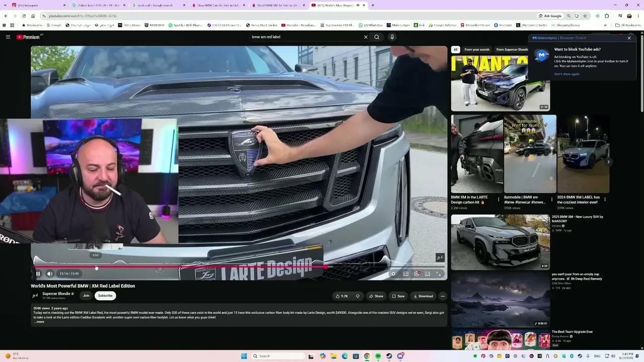The image size is (644, 362).
Task: Select the All filter chip
Action: [x=455, y=49]
